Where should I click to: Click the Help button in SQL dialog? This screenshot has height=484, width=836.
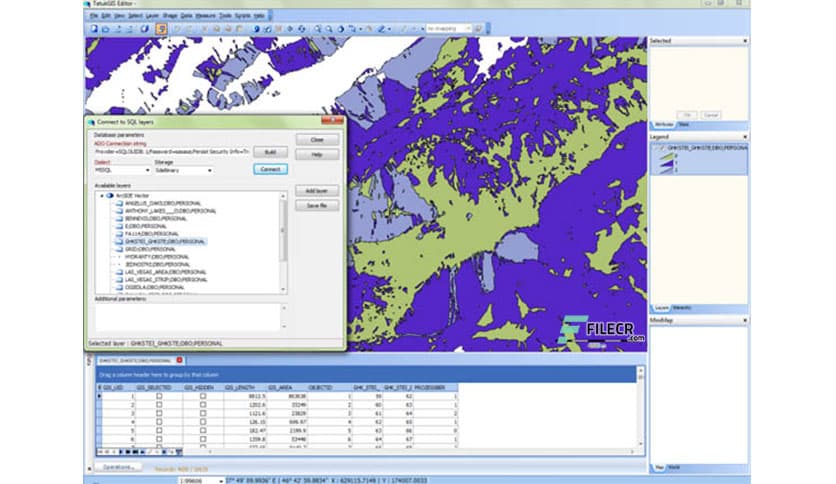click(x=317, y=155)
